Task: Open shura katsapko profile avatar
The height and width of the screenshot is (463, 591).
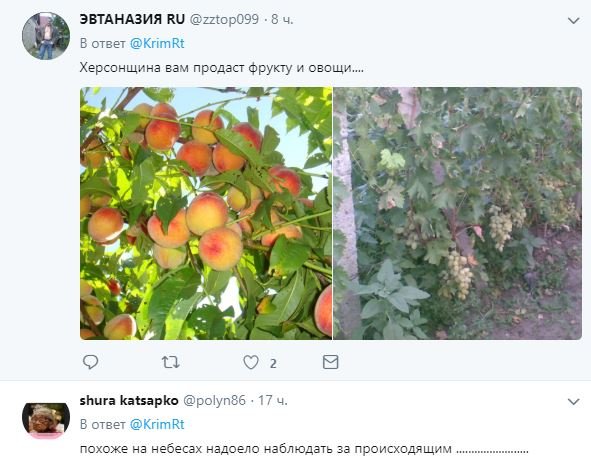Action: 46,420
